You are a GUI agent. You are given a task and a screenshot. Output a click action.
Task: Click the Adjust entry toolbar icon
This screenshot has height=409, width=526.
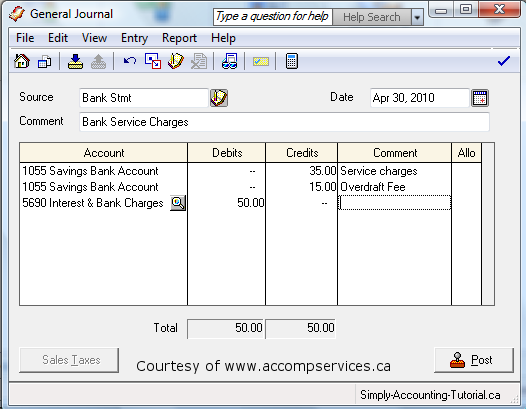pyautogui.click(x=153, y=61)
